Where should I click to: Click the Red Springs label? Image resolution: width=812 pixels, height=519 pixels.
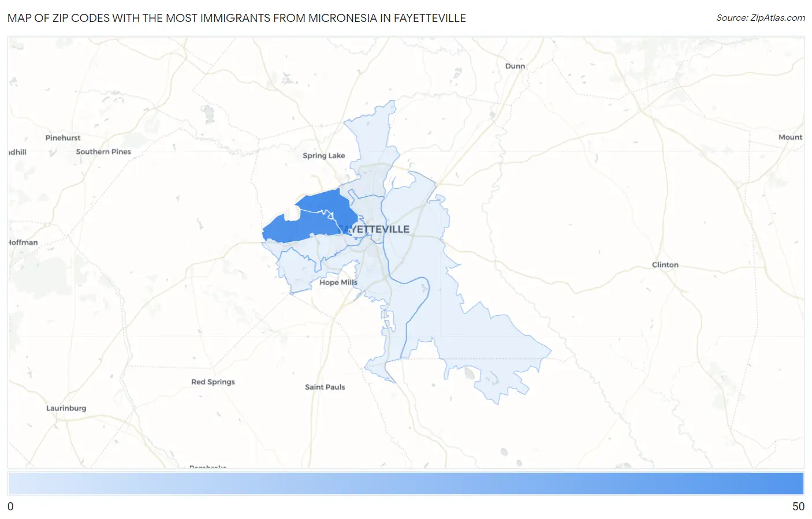pos(213,382)
